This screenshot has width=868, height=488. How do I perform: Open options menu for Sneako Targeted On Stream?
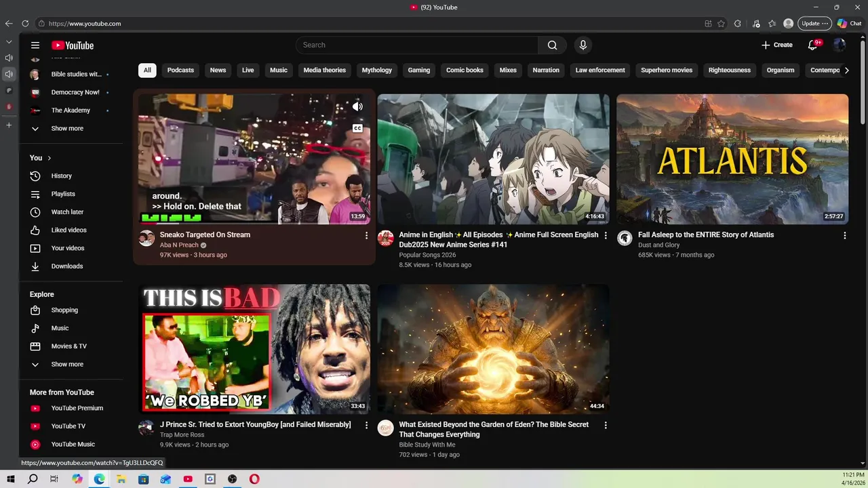click(x=366, y=235)
